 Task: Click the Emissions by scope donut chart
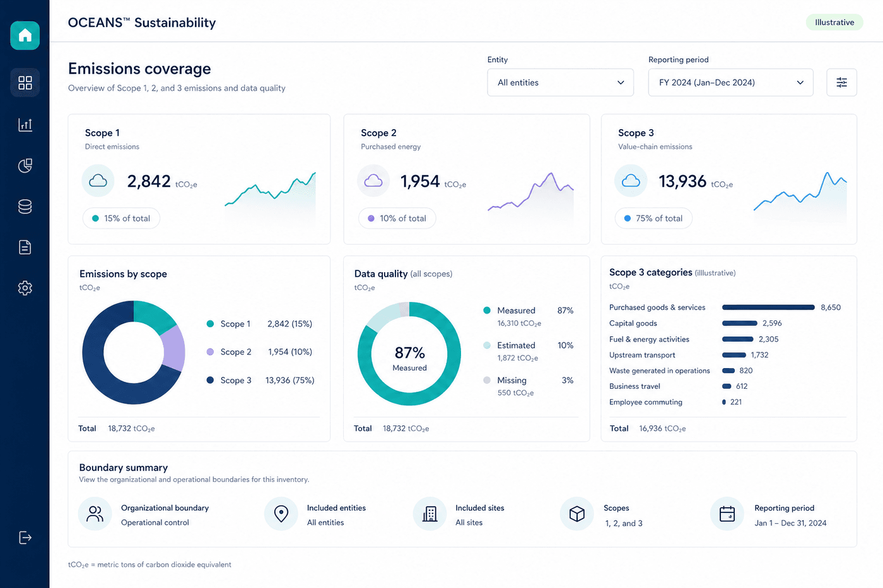click(x=134, y=352)
